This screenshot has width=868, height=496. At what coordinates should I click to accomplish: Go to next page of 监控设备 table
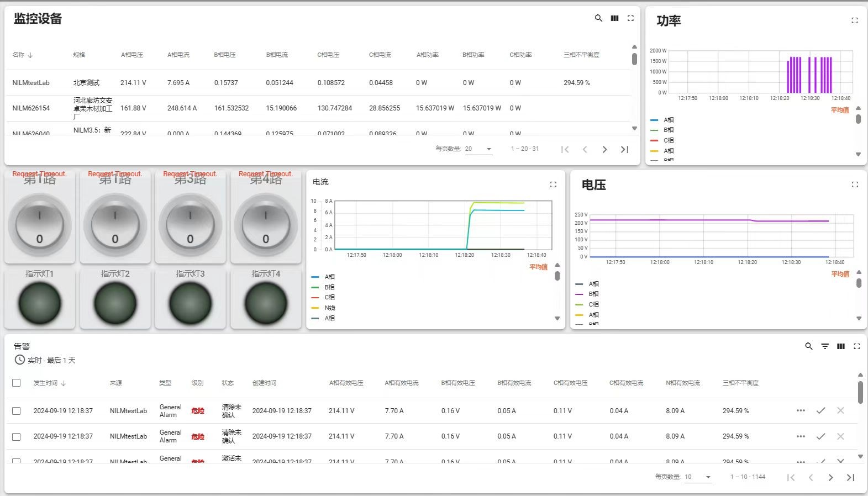(604, 149)
